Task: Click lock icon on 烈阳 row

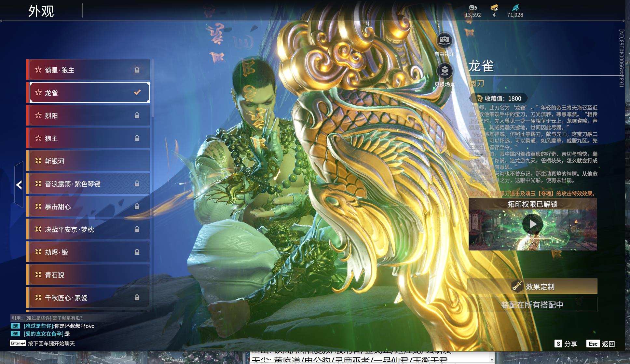Action: 137,115
